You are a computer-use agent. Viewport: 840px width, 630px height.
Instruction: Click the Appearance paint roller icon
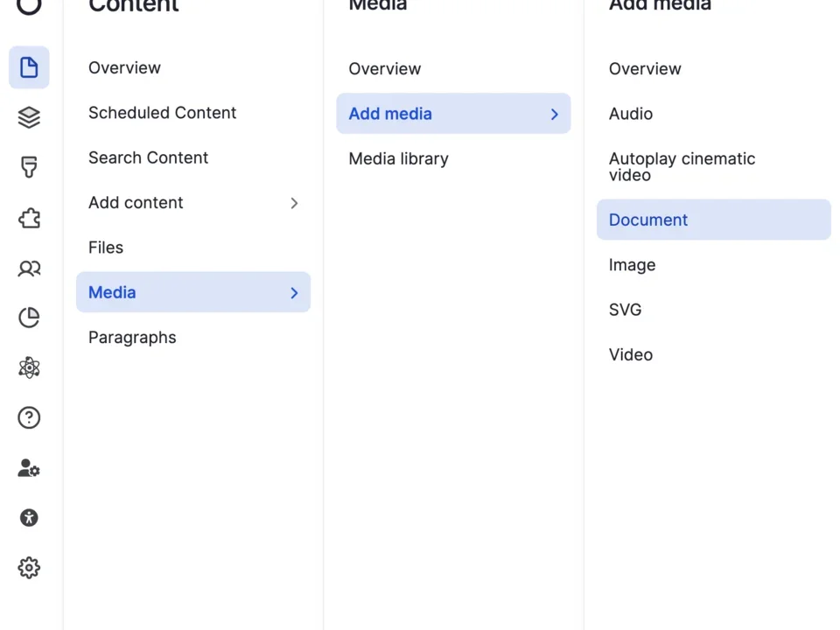[x=29, y=167]
